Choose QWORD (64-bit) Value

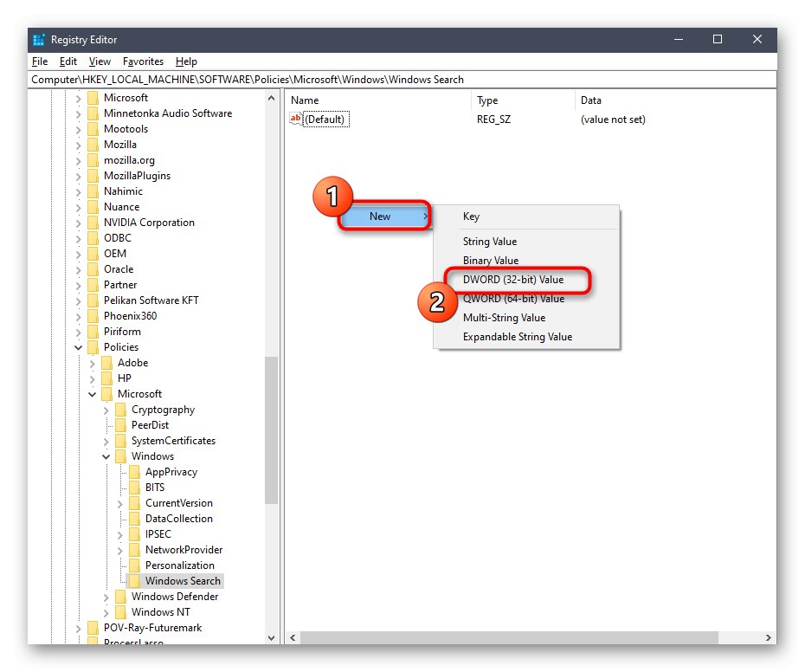tap(527, 299)
